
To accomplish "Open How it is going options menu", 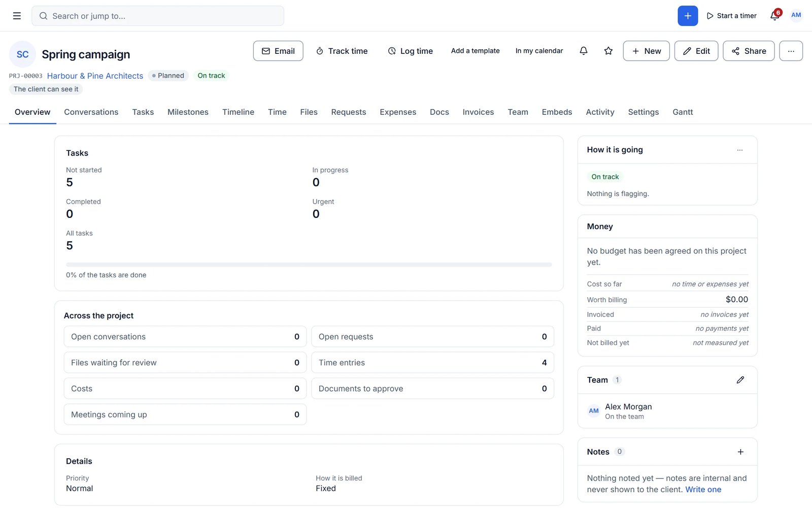I will 740,150.
